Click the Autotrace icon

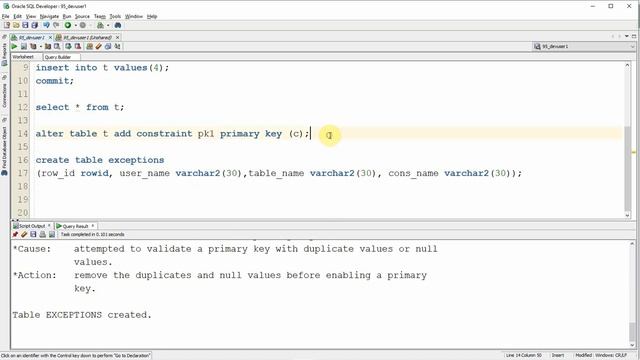[48, 47]
